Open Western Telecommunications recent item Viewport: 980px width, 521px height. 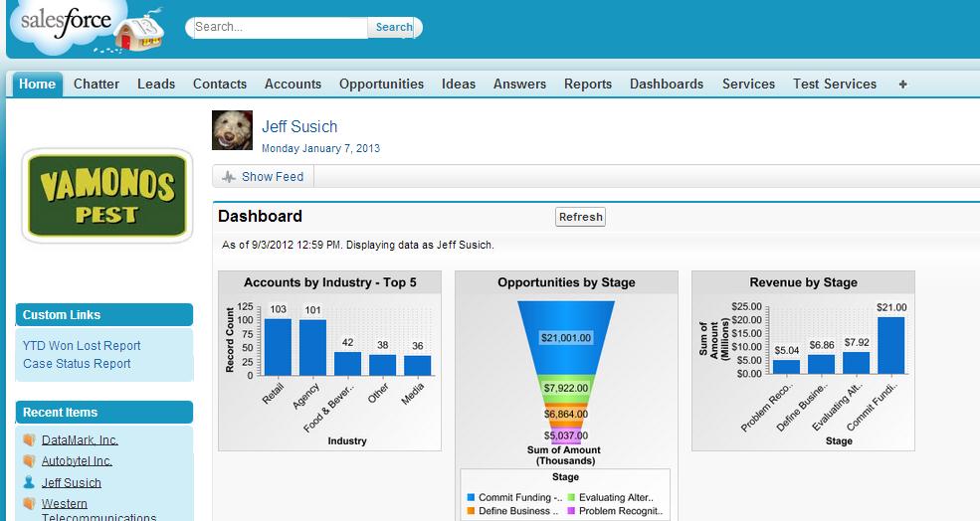point(98,510)
